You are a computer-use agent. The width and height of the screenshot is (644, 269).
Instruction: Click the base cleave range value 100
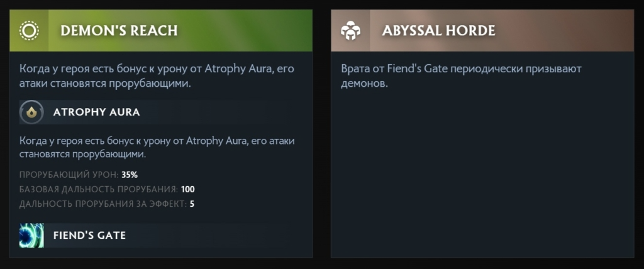point(188,189)
